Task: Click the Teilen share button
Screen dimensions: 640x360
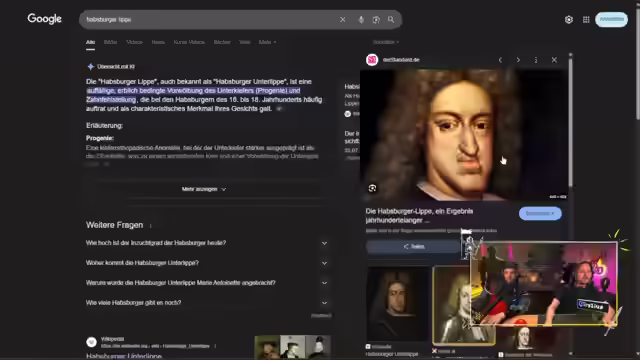Action: tap(413, 247)
